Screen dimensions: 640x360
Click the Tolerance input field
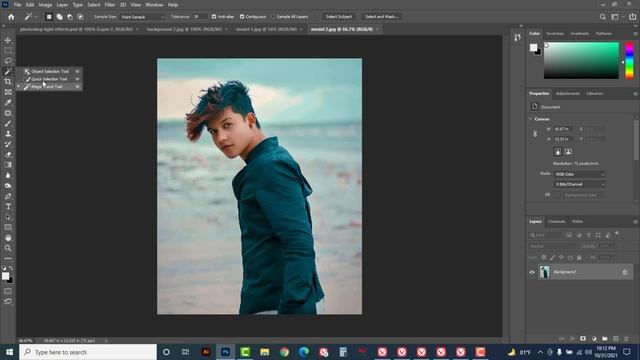(200, 17)
